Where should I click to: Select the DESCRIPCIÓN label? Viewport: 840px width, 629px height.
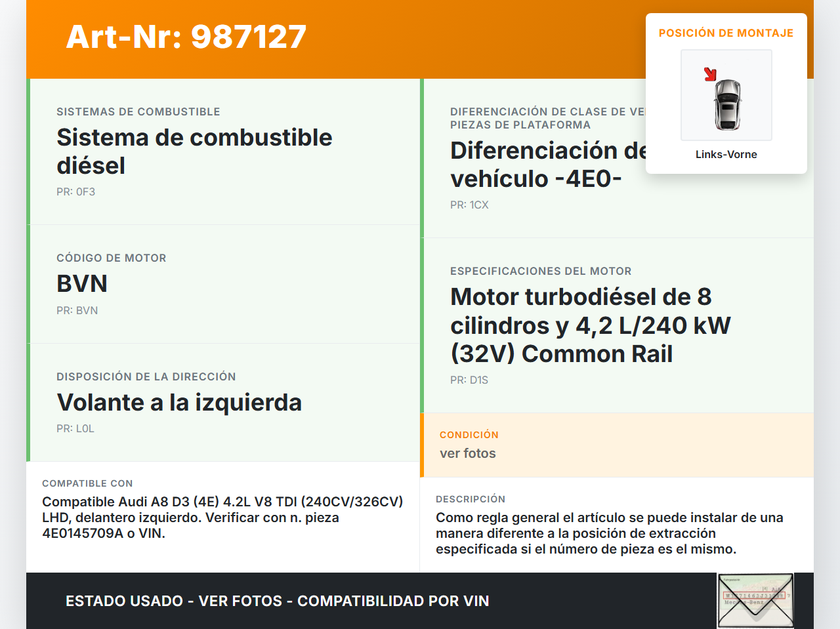(x=471, y=499)
